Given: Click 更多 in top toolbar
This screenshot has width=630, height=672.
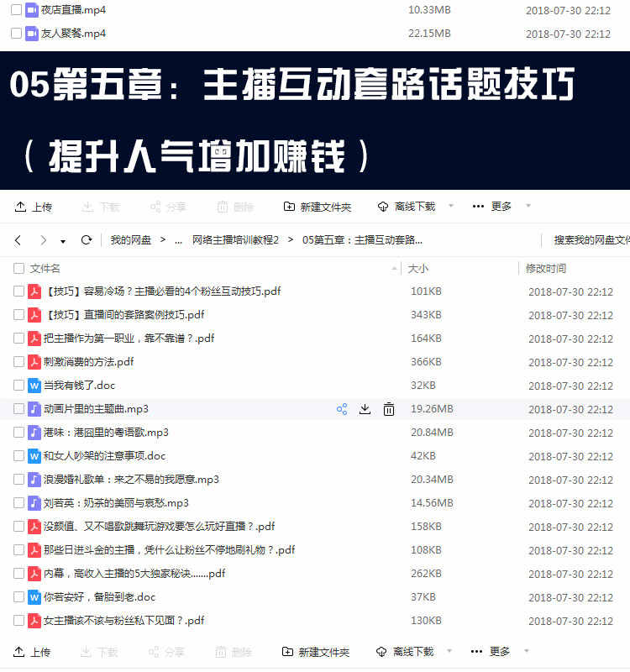Looking at the screenshot, I should pos(492,207).
